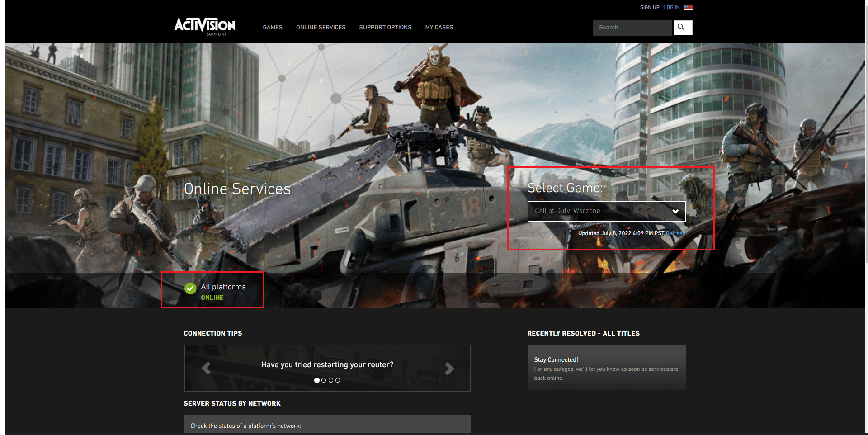Select the fourth carousel dot
The height and width of the screenshot is (435, 868).
[338, 380]
